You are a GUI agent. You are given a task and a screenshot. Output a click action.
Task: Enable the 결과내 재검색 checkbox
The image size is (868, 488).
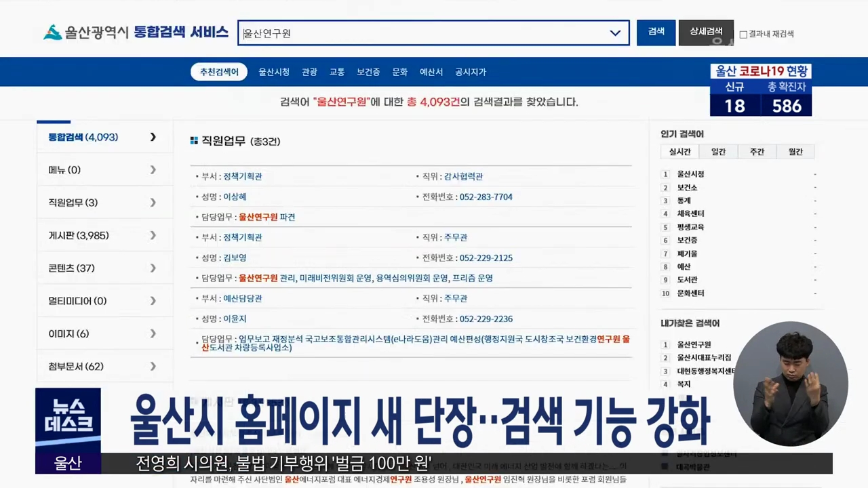click(x=743, y=35)
